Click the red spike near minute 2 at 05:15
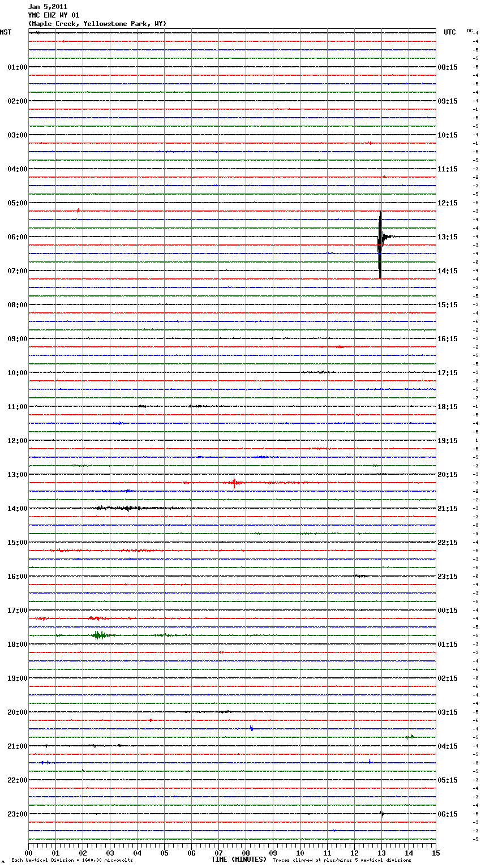 click(78, 210)
